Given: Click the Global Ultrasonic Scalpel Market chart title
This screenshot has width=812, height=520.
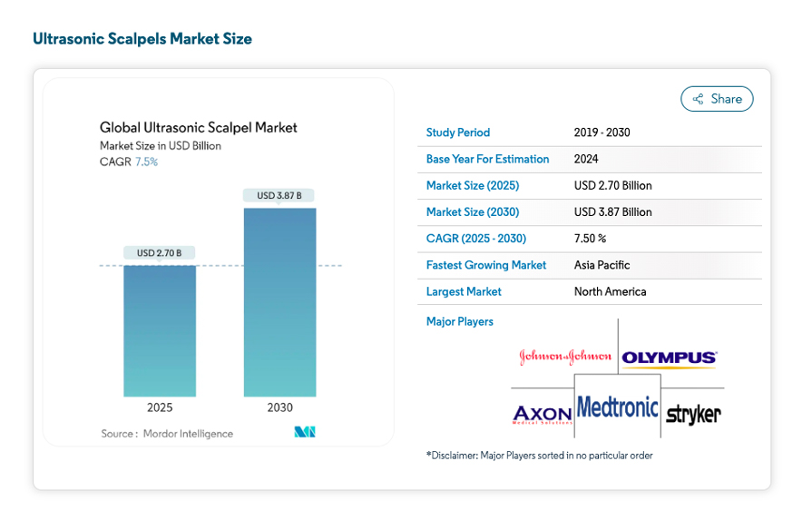Looking at the screenshot, I should (199, 127).
